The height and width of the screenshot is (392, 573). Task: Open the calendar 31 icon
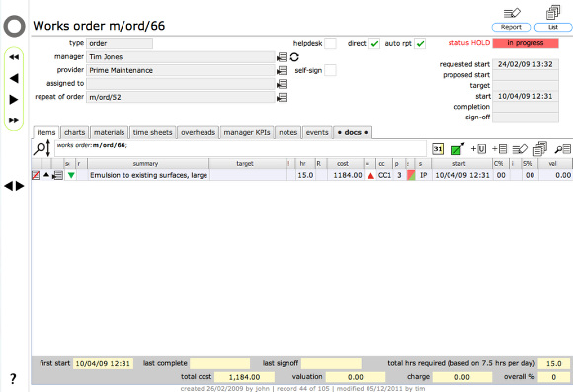438,149
